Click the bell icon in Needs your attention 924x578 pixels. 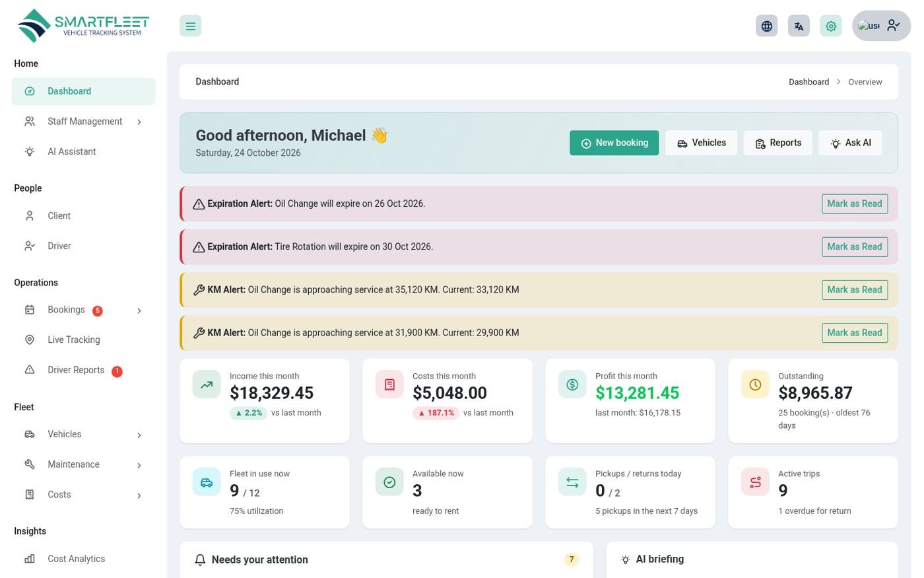[x=200, y=560]
